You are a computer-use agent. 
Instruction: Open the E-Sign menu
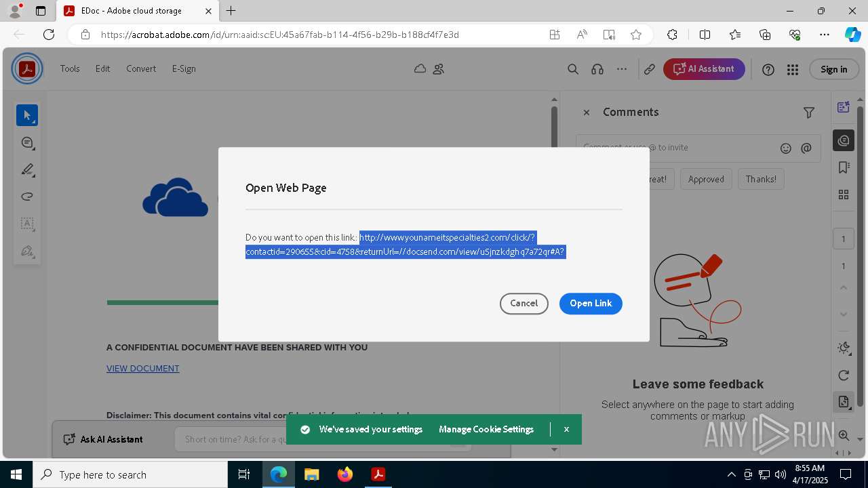(x=184, y=68)
